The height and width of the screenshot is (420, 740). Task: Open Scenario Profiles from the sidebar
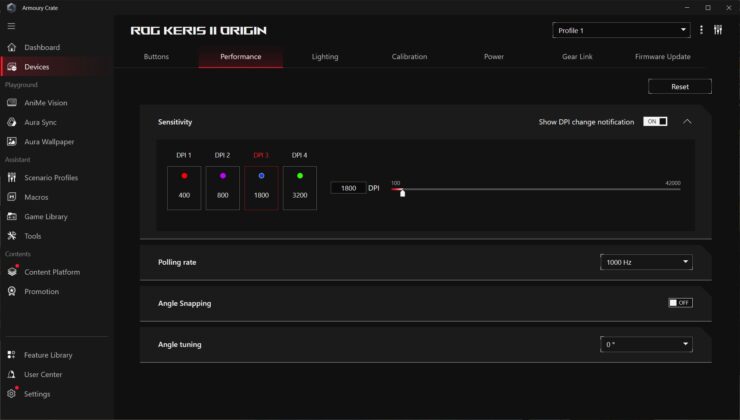(x=51, y=177)
